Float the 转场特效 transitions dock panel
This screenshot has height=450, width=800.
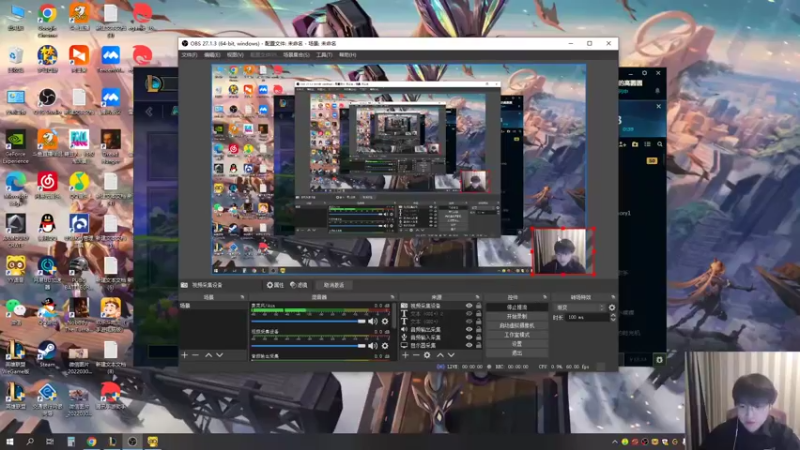[613, 297]
